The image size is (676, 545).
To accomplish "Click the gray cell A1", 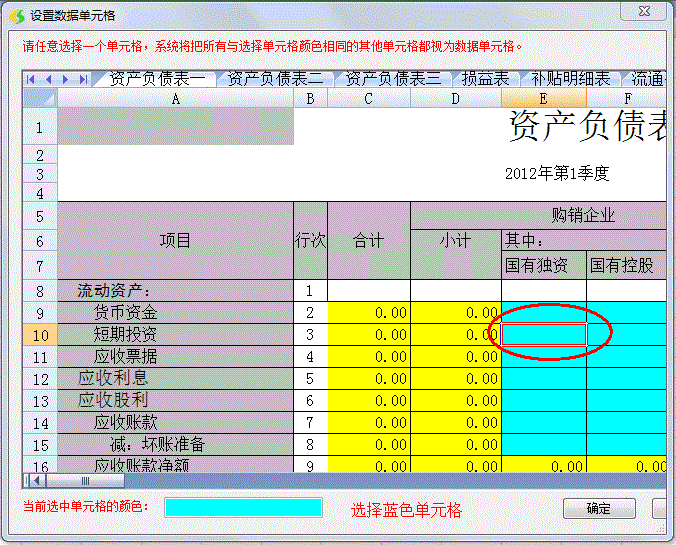I will (175, 126).
